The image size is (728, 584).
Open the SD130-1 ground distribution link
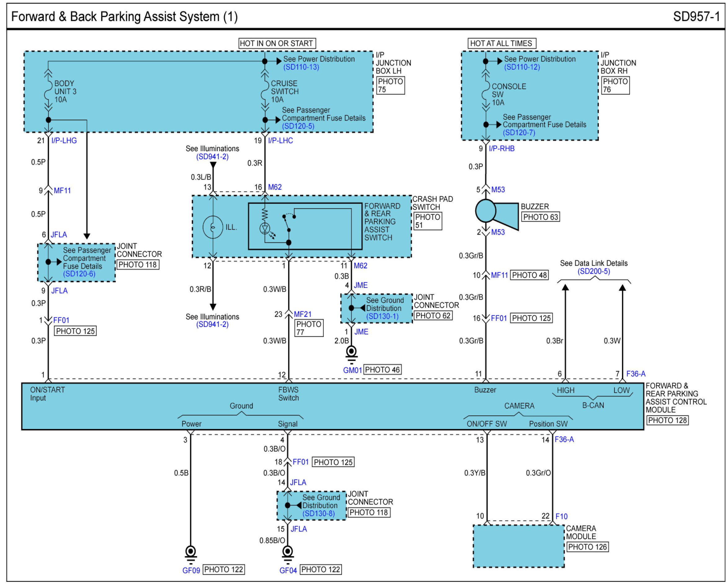pos(382,316)
